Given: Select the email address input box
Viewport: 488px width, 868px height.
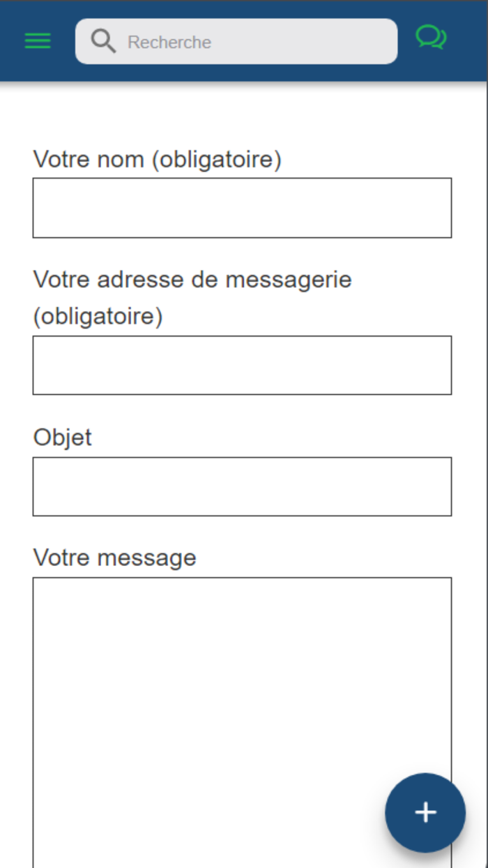Looking at the screenshot, I should click(x=242, y=365).
